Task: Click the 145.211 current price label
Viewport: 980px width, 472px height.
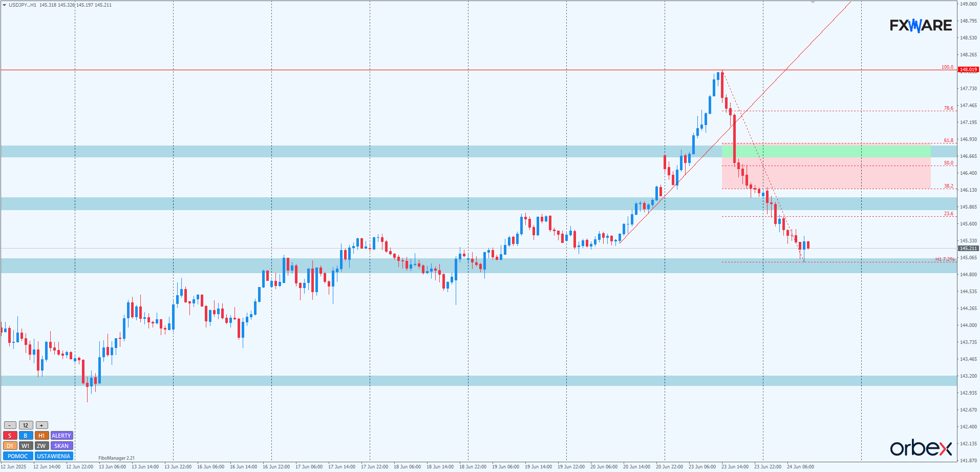Action: pos(968,249)
